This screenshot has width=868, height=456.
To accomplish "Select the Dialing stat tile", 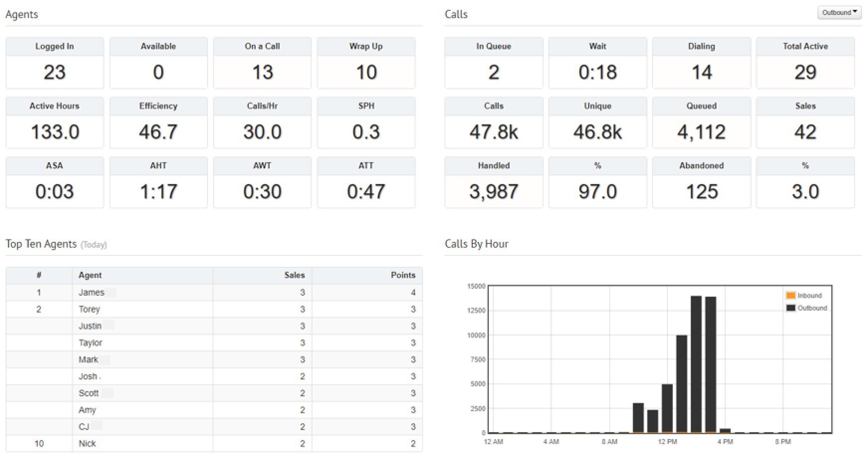I will coord(701,63).
